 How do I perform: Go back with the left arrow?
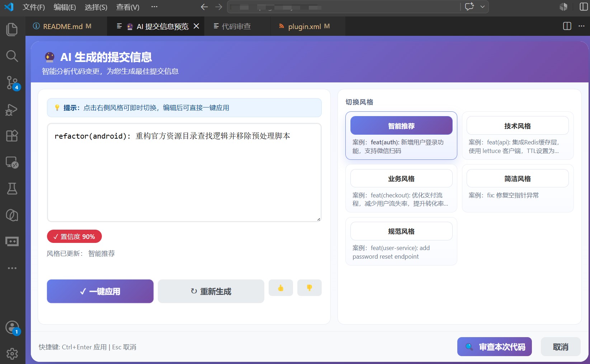(x=204, y=7)
